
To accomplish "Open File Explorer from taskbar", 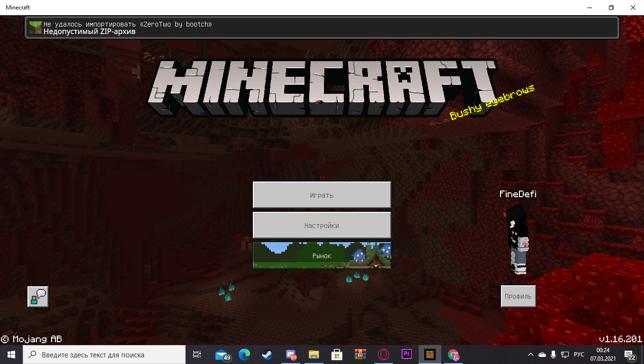I will tap(313, 355).
